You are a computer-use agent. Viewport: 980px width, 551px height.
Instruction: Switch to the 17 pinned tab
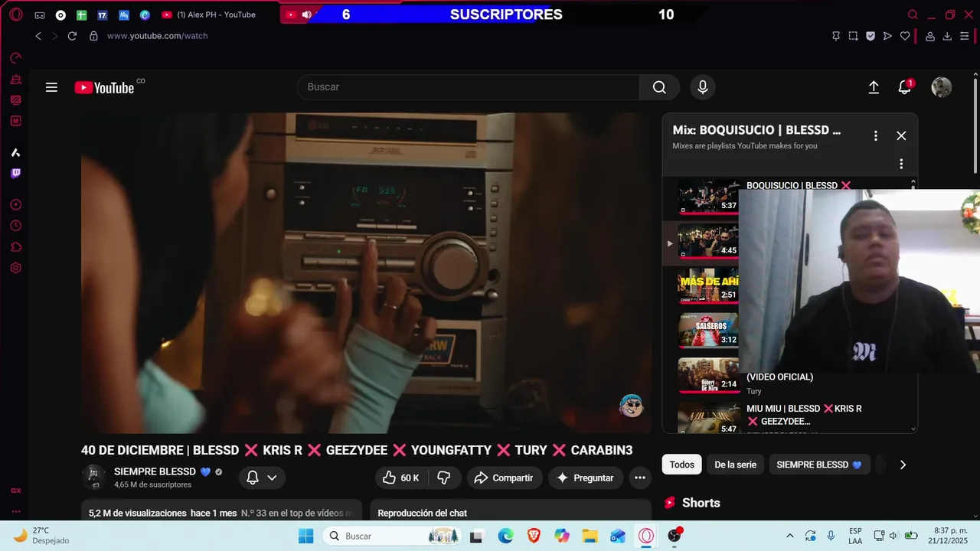click(102, 15)
